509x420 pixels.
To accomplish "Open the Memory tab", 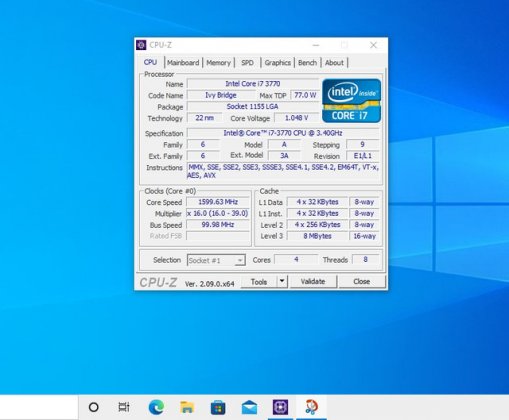I will pyautogui.click(x=218, y=63).
